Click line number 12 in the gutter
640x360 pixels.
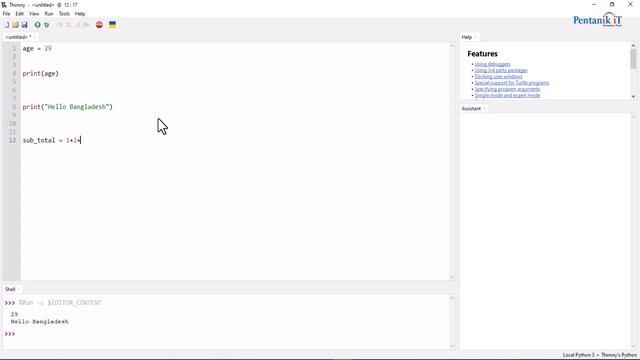[x=13, y=140]
